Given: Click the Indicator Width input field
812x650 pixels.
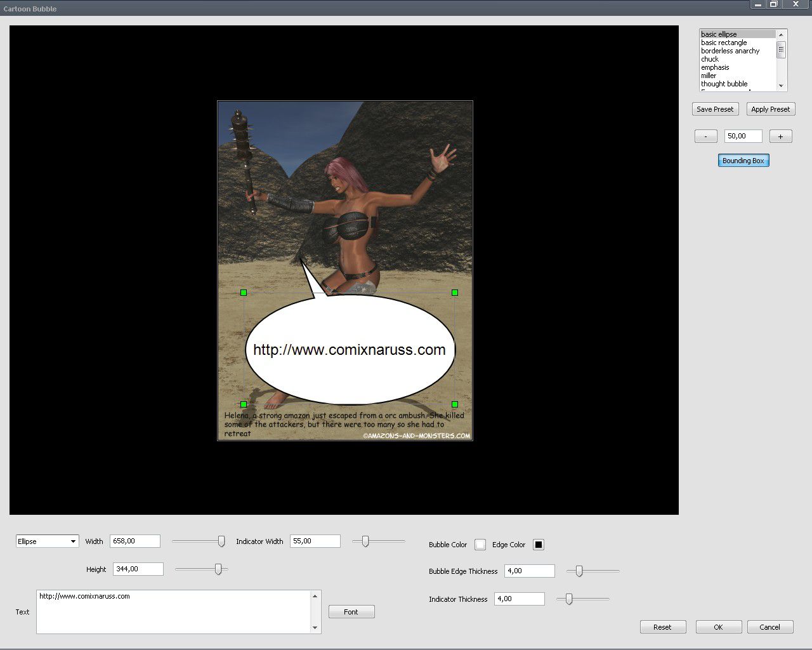Looking at the screenshot, I should point(315,541).
